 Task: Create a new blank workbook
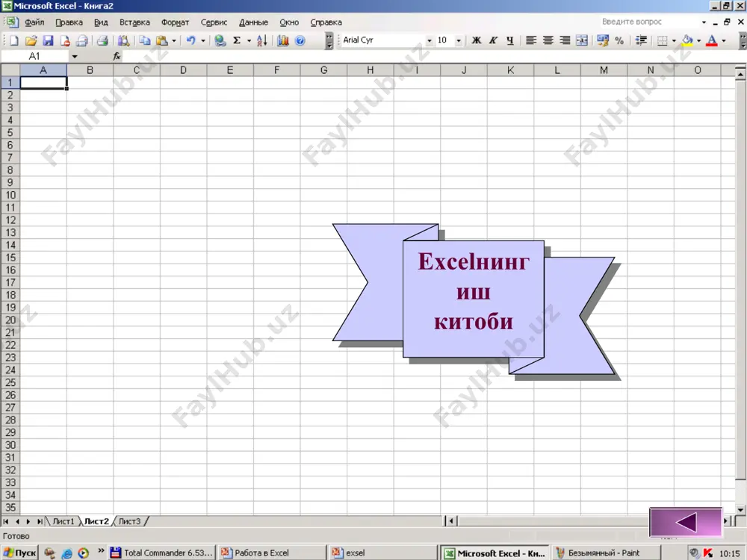point(13,40)
